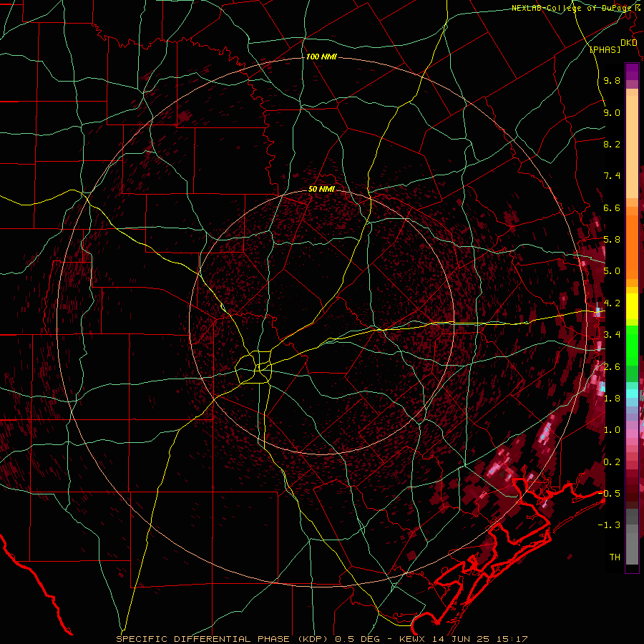The width and height of the screenshot is (644, 644).
Task: Click the 1.8 value on the scale
Action: tap(612, 399)
